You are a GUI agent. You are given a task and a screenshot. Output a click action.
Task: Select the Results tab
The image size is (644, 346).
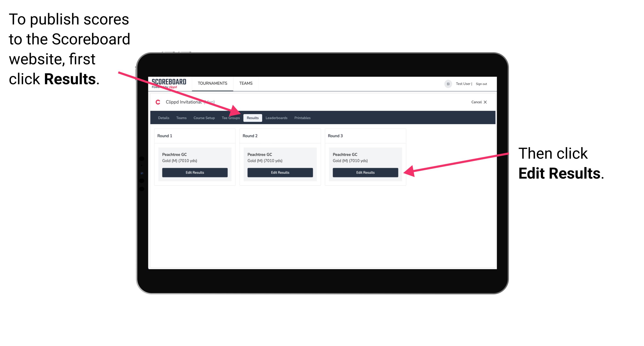pyautogui.click(x=252, y=118)
